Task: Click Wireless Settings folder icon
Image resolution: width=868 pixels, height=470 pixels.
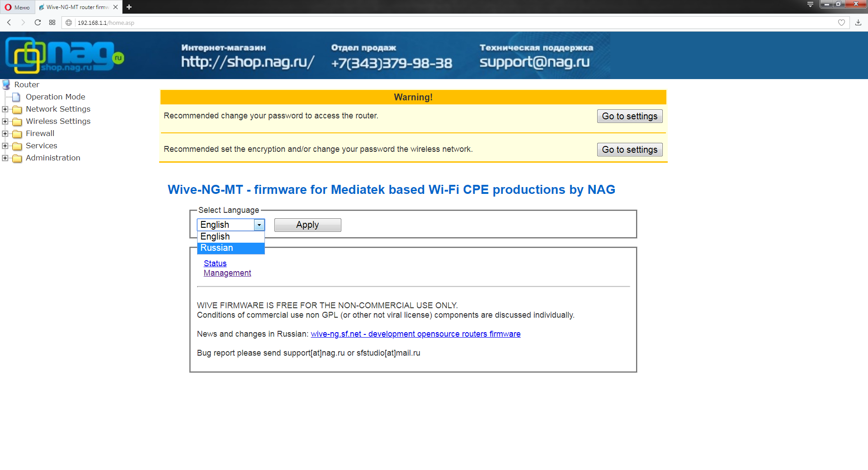Action: click(17, 122)
